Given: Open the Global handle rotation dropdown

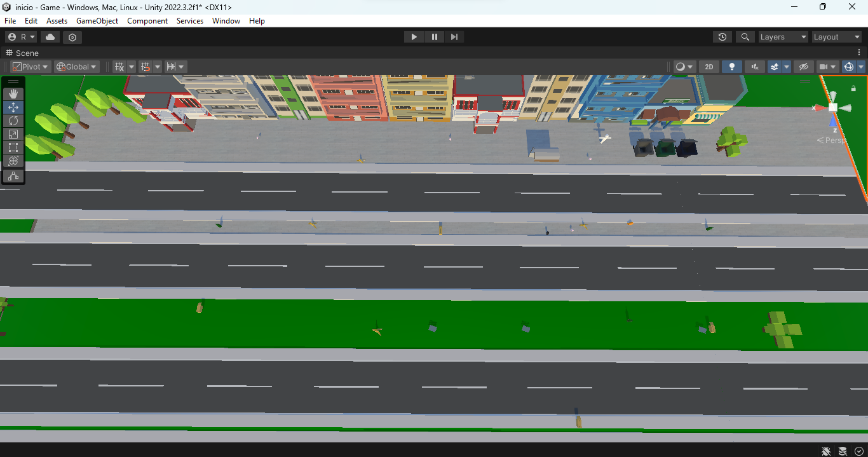Looking at the screenshot, I should pos(76,67).
